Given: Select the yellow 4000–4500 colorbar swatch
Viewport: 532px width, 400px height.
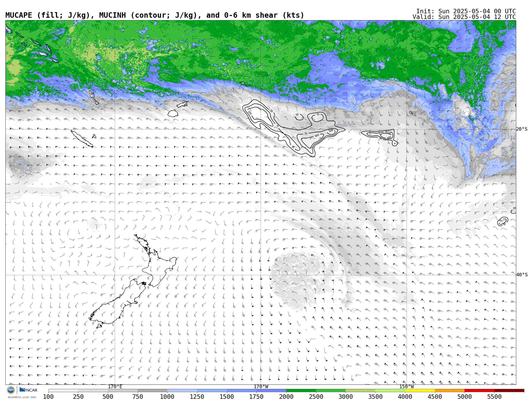Looking at the screenshot, I should (x=420, y=391).
